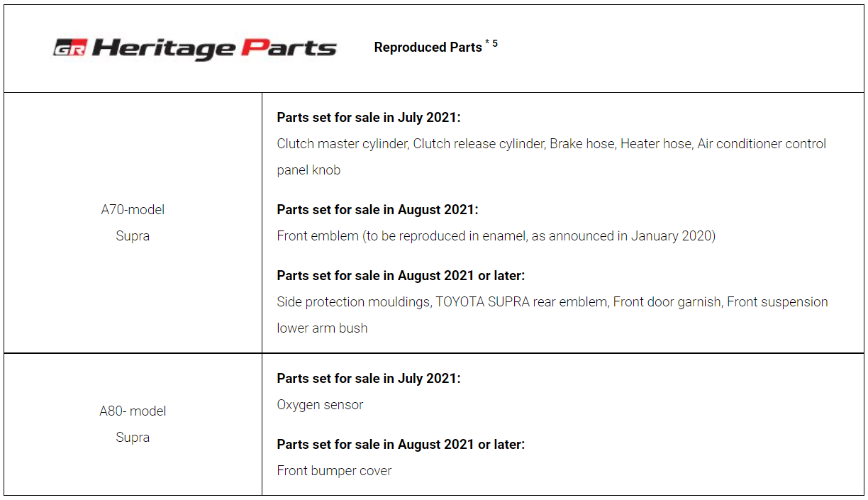Click the Heater hose item
The width and height of the screenshot is (868, 500).
[656, 144]
